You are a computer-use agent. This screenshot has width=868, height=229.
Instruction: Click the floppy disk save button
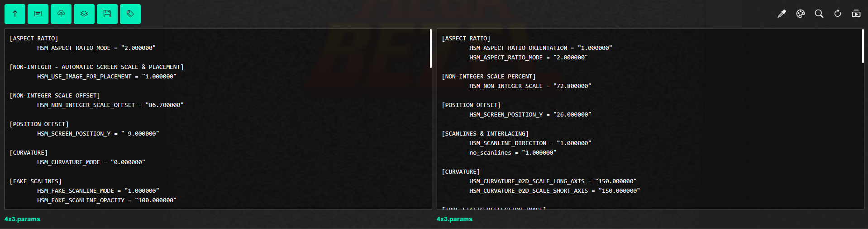107,14
